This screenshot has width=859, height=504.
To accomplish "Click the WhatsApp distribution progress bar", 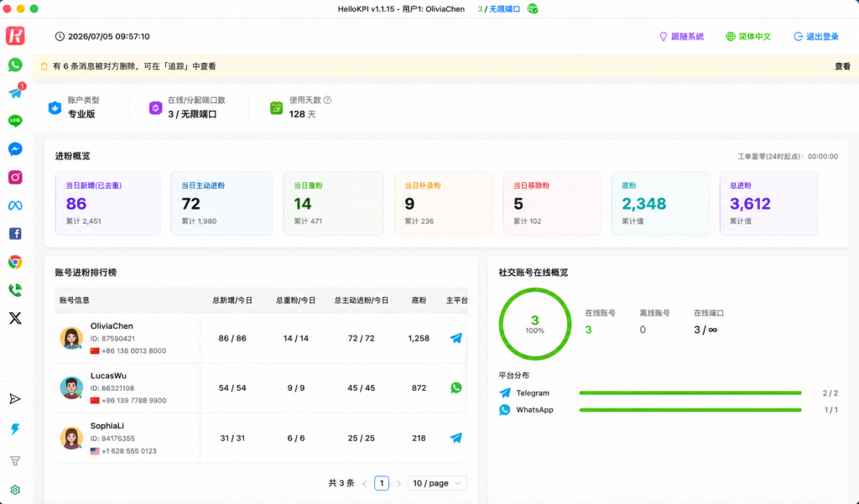I will (x=690, y=410).
